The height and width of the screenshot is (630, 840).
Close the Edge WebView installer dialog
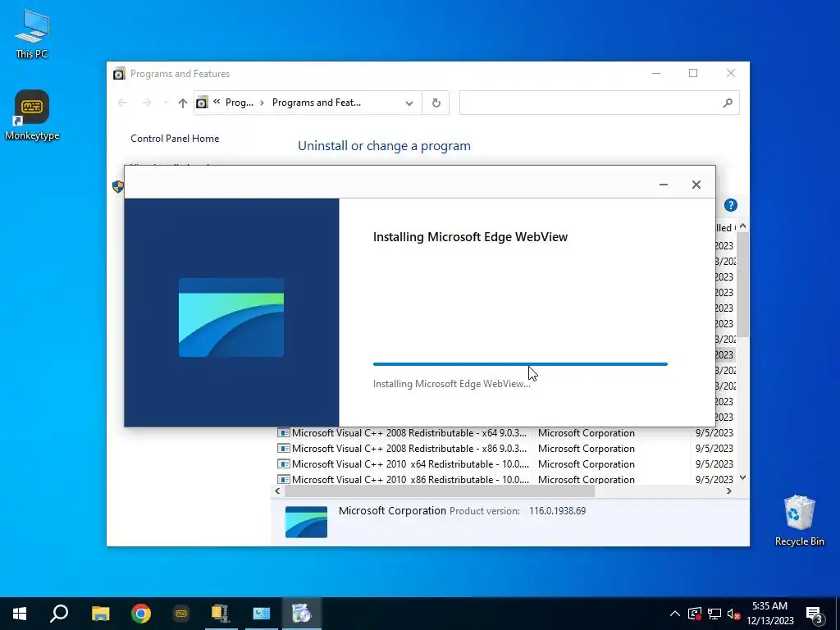point(696,185)
